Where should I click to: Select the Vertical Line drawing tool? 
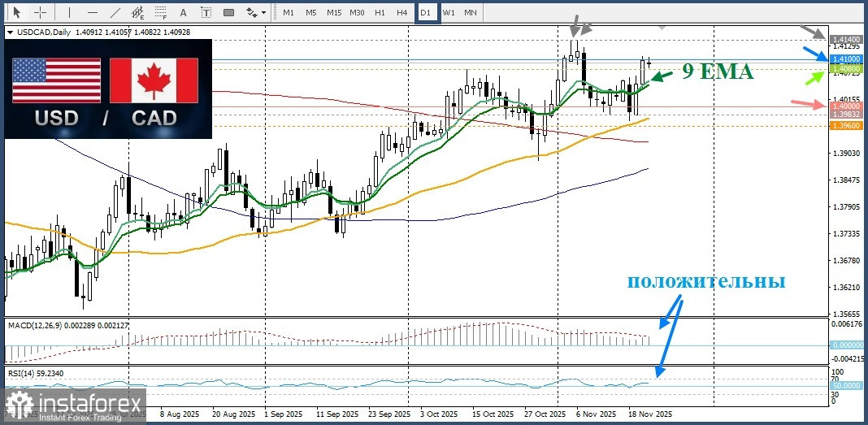tap(69, 12)
